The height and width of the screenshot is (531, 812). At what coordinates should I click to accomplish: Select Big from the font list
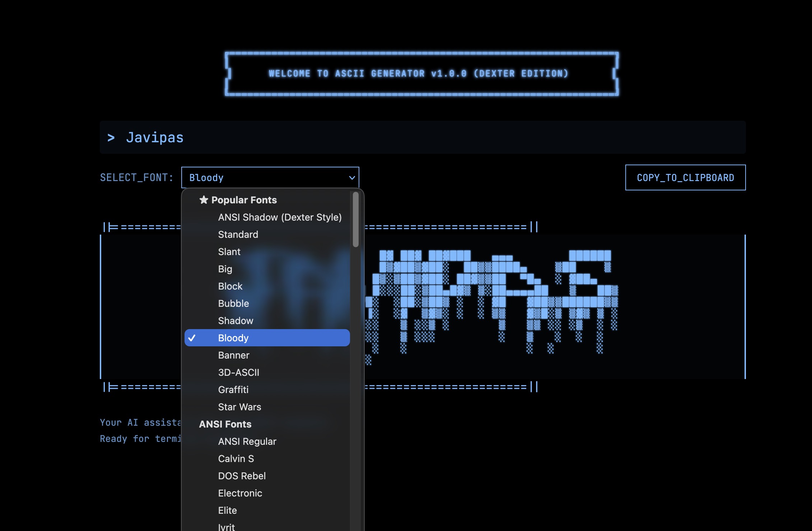point(225,269)
